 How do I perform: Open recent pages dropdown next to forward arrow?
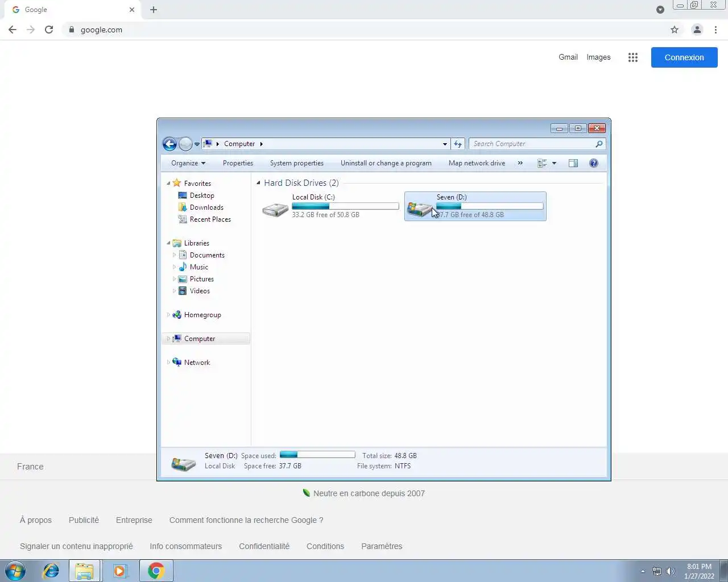tap(197, 144)
